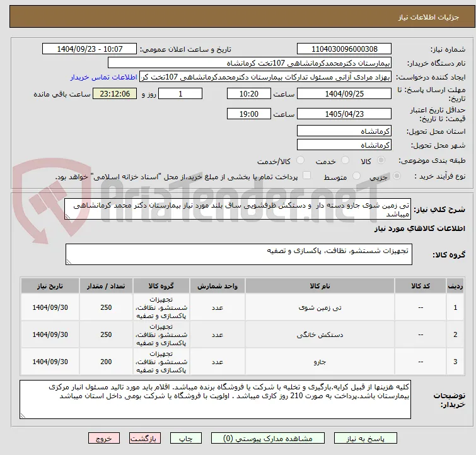Click quantity 250 in دستکش خانگی row
The height and width of the screenshot is (455, 476).
tap(106, 334)
